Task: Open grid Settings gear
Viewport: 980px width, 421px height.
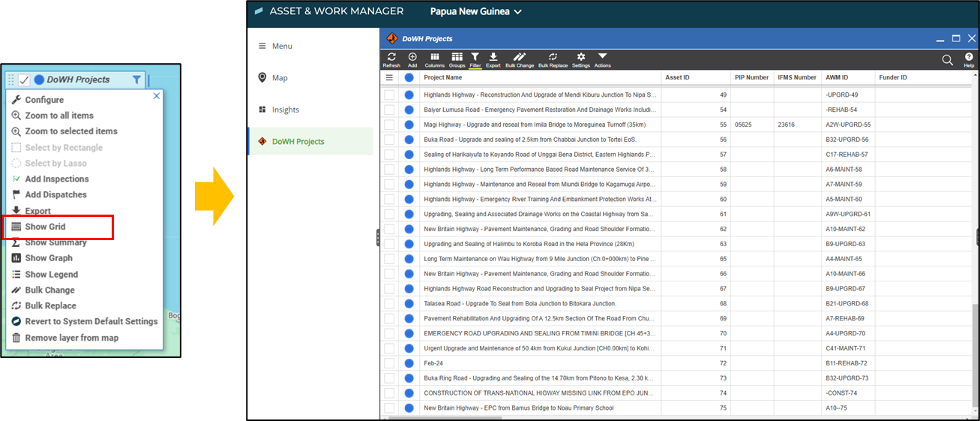Action: pos(581,59)
